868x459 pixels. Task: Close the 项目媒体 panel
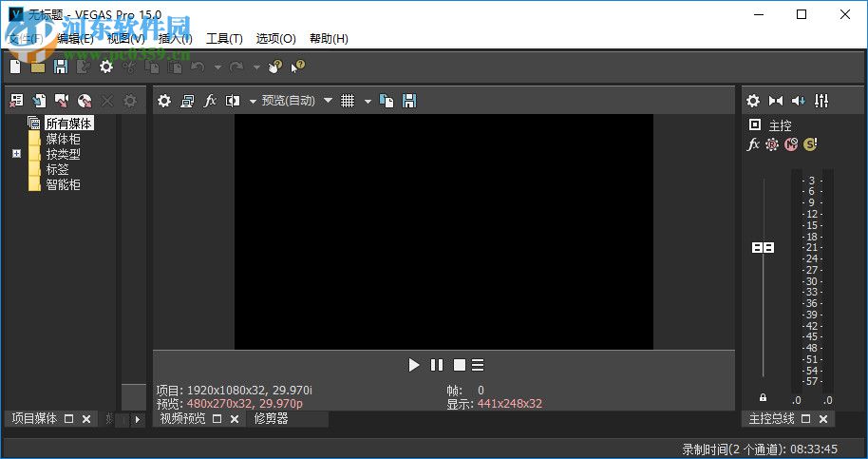point(86,419)
